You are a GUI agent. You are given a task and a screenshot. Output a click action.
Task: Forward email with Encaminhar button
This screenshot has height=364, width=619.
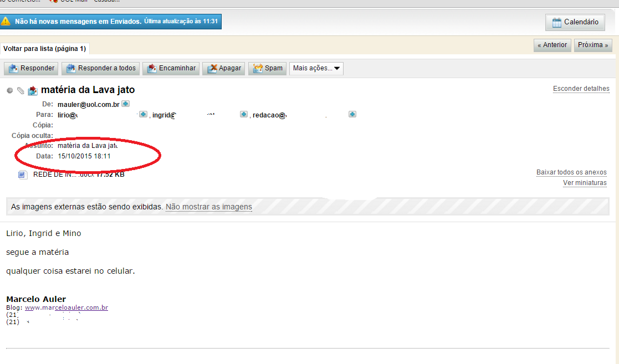(171, 68)
